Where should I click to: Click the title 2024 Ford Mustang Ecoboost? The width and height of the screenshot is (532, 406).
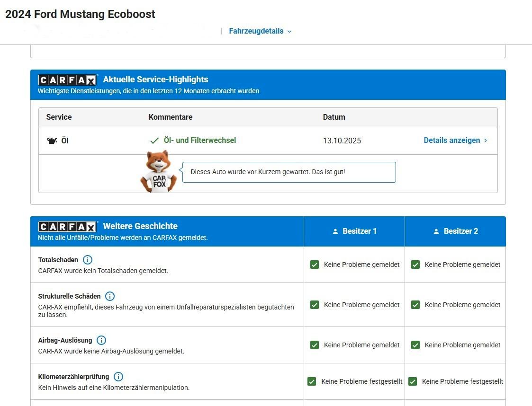pyautogui.click(x=80, y=14)
